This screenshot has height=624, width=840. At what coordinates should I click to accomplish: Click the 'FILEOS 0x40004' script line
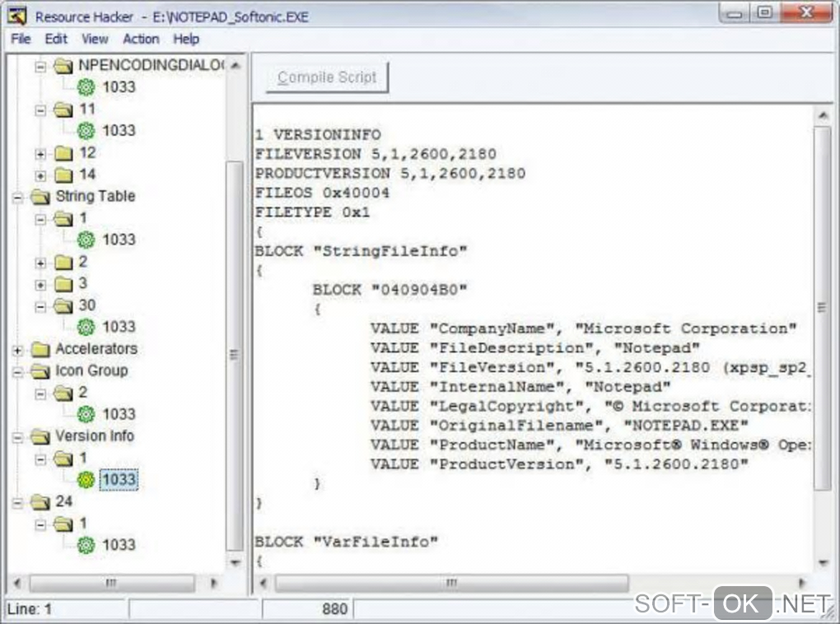(x=323, y=193)
